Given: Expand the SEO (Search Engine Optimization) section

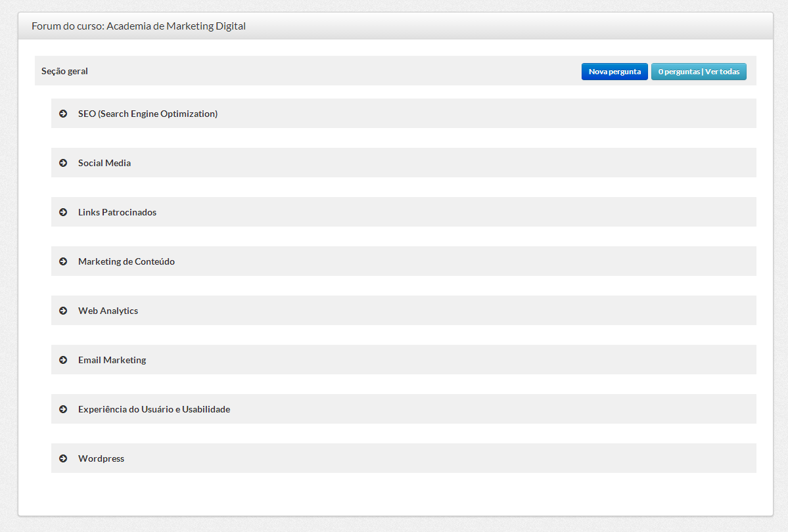Looking at the screenshot, I should (148, 114).
